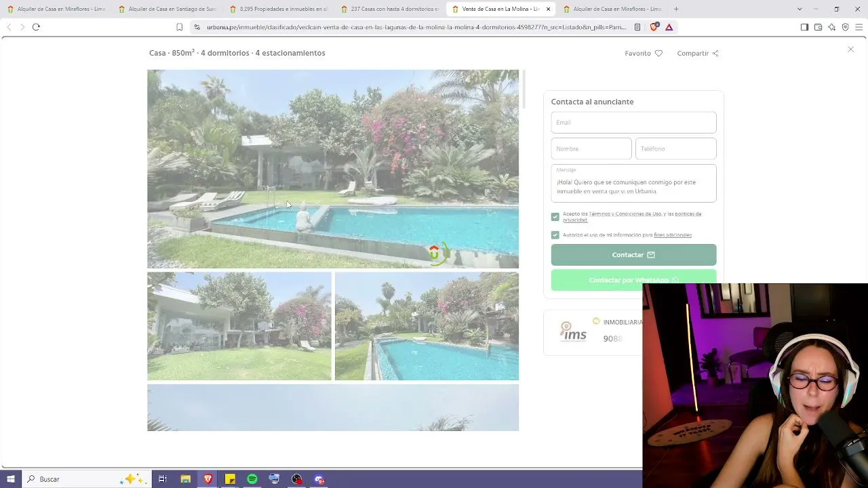
Task: Click the Contactar por WhatsApp button
Action: click(633, 280)
